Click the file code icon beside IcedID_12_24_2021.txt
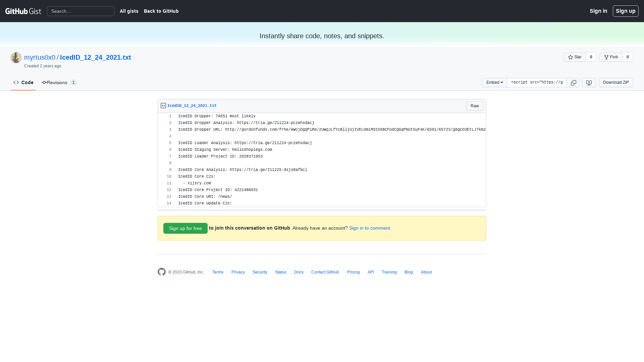This screenshot has width=644, height=362. tap(163, 106)
